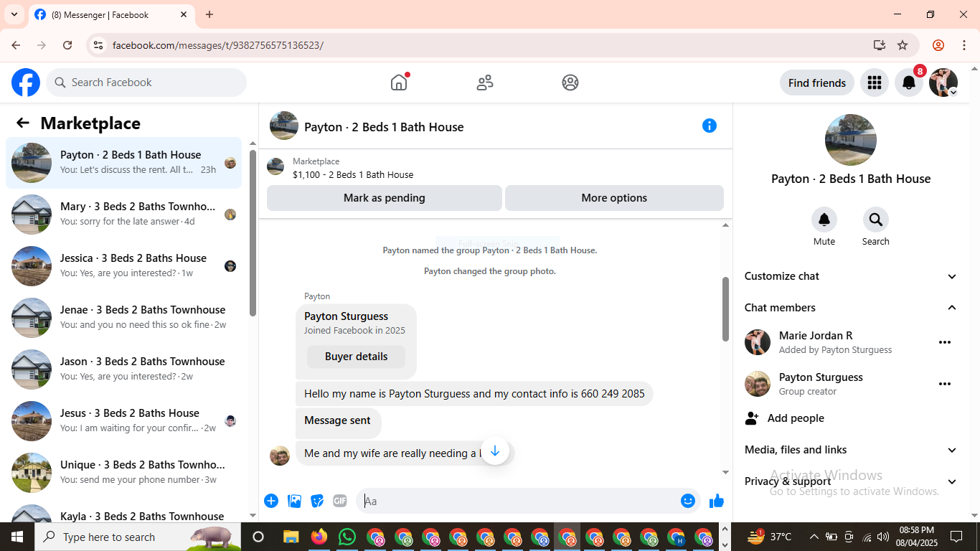Screen dimensions: 980x551
Task: Go back with the Marketplace arrow
Action: coord(23,123)
